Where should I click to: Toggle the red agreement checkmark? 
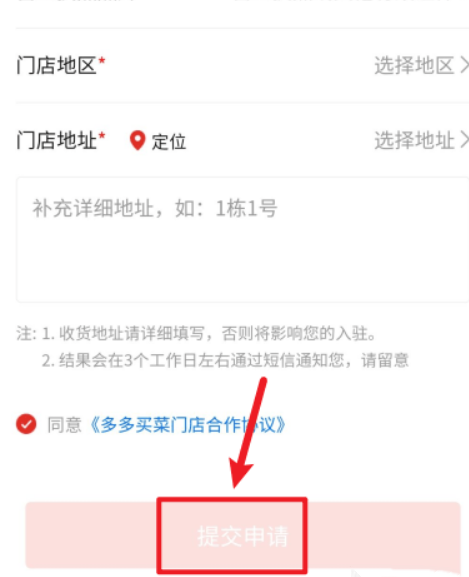(x=26, y=424)
